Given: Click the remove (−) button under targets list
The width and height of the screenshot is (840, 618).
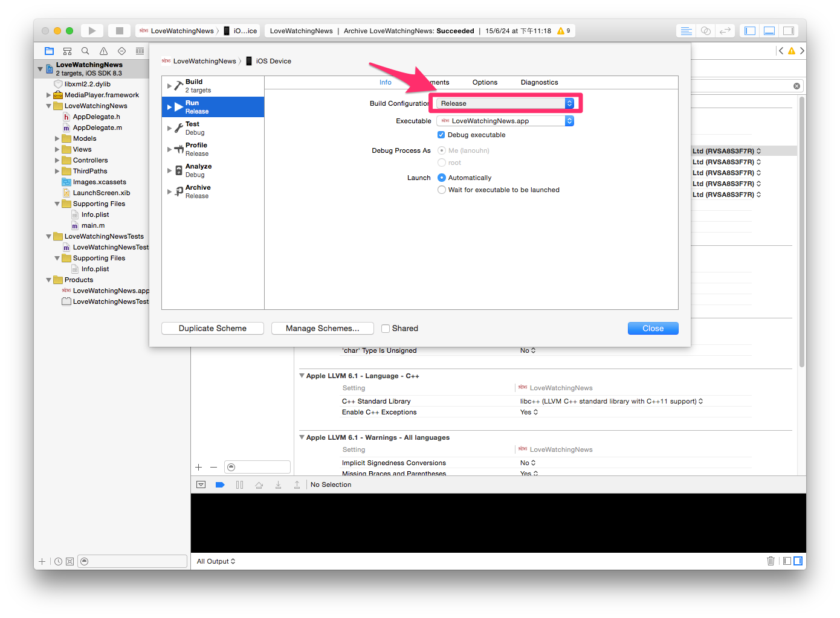Looking at the screenshot, I should pyautogui.click(x=213, y=467).
